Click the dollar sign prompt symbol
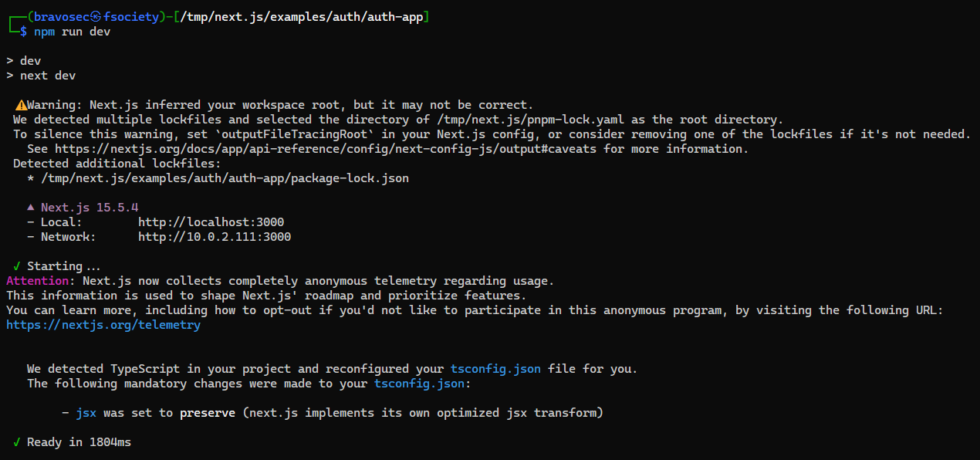980x460 pixels. click(24, 32)
